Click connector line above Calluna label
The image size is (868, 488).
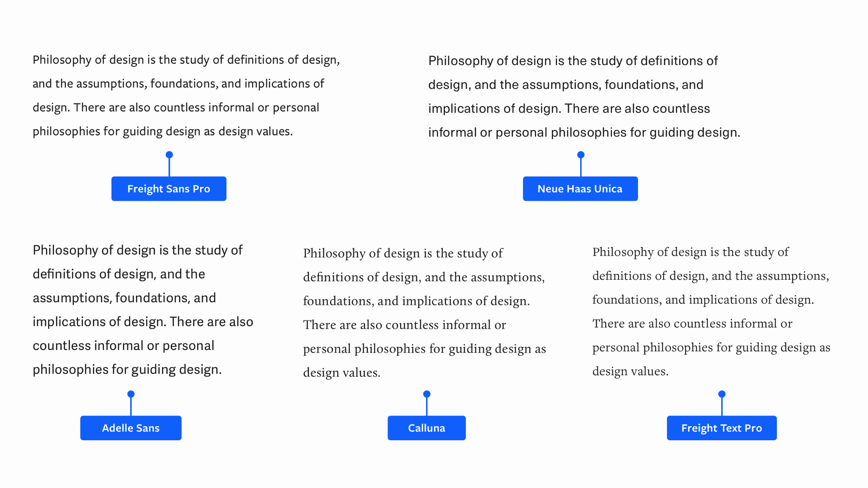[427, 407]
